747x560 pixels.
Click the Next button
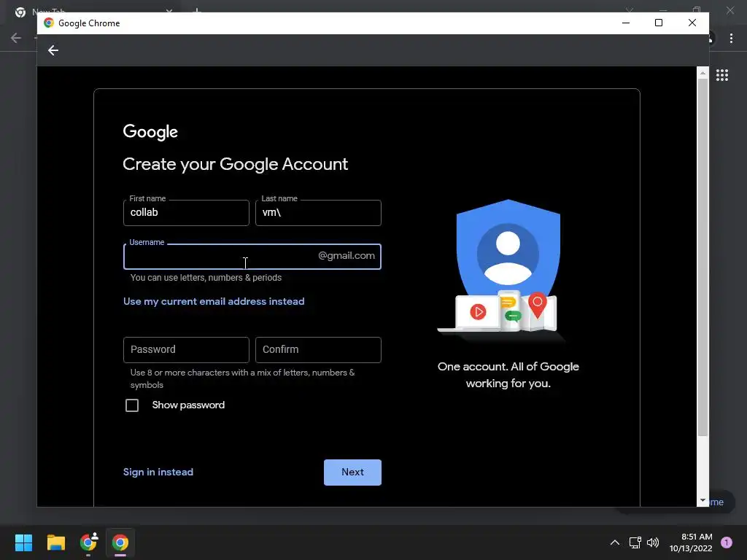[352, 472]
